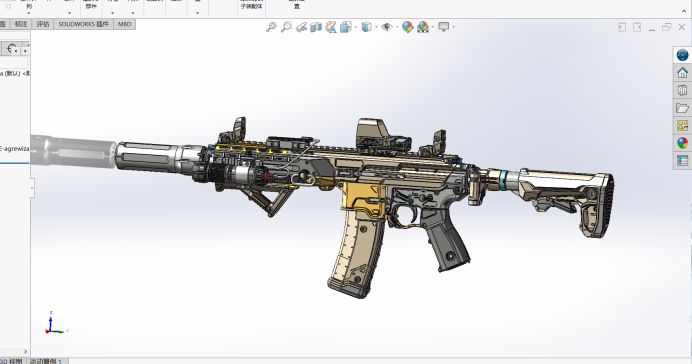Click the DisplayManager tab icon in left panel
692x364 pixels.
tap(12, 49)
